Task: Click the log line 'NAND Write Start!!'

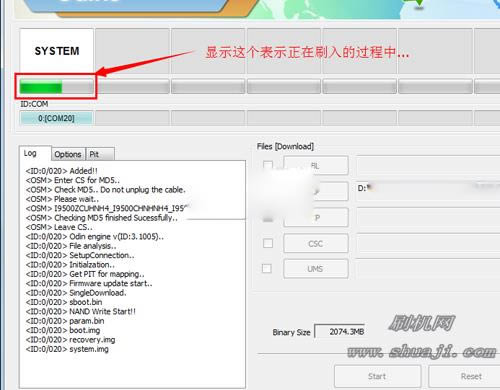Action: click(81, 312)
